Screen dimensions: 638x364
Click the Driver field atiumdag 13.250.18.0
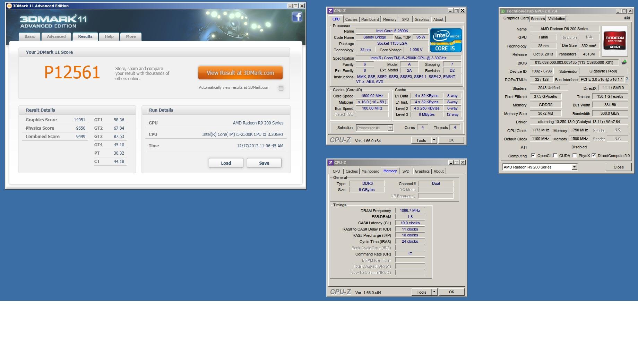coord(579,122)
